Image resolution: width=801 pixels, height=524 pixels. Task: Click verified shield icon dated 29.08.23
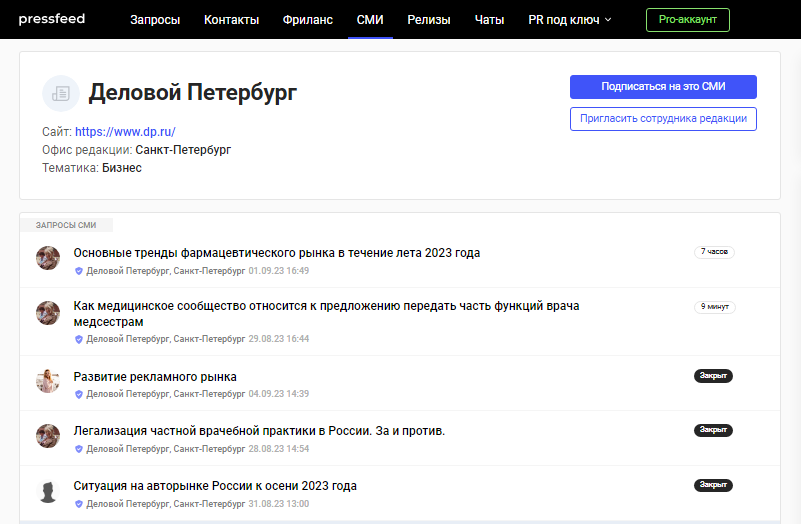79,339
